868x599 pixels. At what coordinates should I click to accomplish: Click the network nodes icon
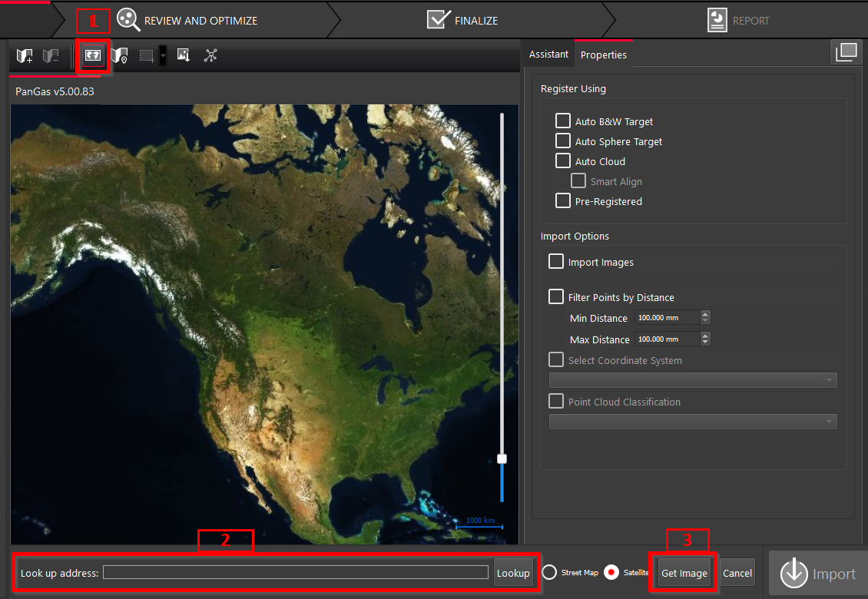click(210, 55)
